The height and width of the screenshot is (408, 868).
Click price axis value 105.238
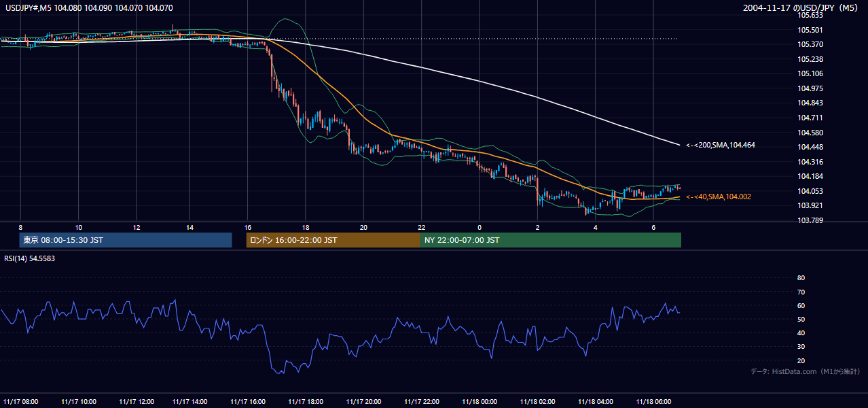pyautogui.click(x=810, y=59)
